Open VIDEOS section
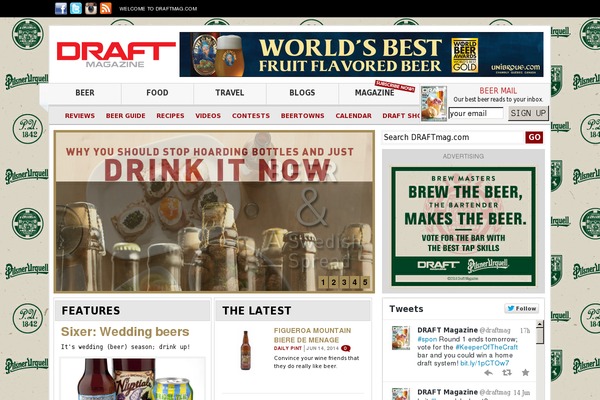 208,116
